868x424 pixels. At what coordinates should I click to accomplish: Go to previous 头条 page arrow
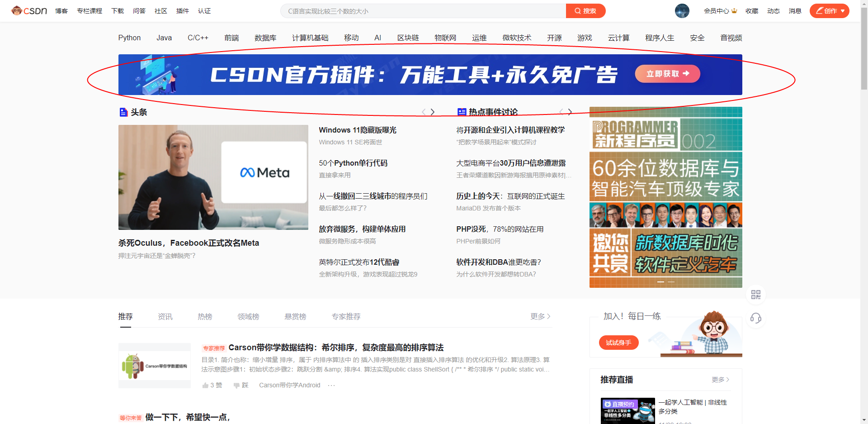tap(424, 112)
